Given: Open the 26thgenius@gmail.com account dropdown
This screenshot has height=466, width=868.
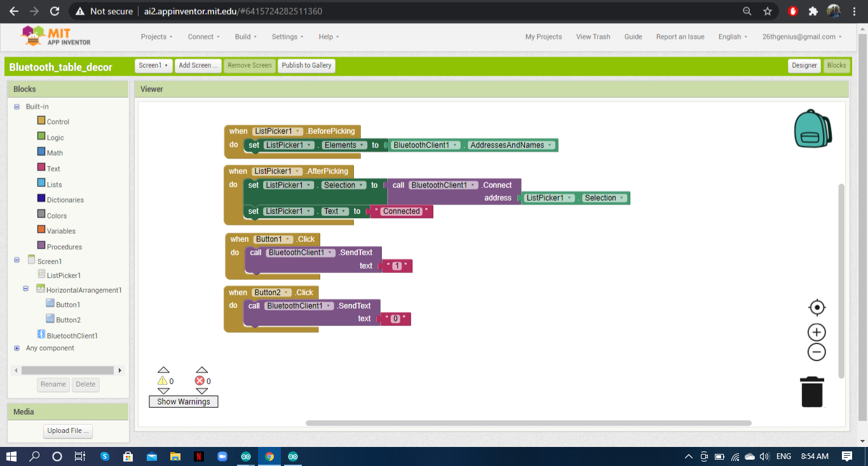Looking at the screenshot, I should coord(802,37).
